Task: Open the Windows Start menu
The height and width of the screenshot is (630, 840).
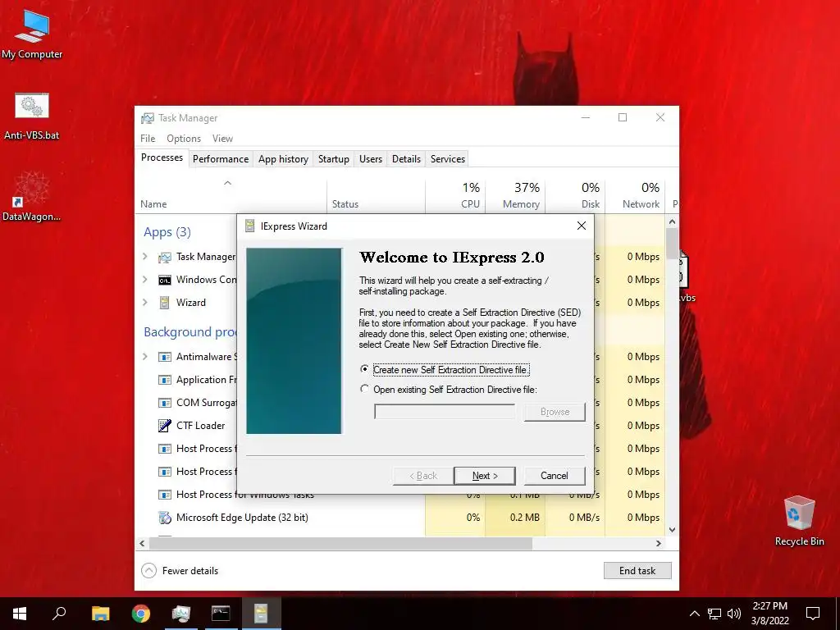Action: click(x=20, y=614)
